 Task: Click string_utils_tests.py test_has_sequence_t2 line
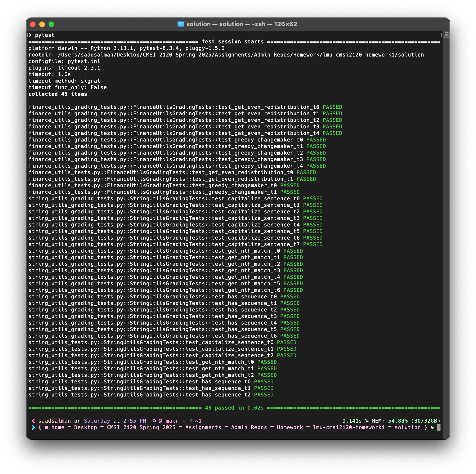click(x=151, y=395)
